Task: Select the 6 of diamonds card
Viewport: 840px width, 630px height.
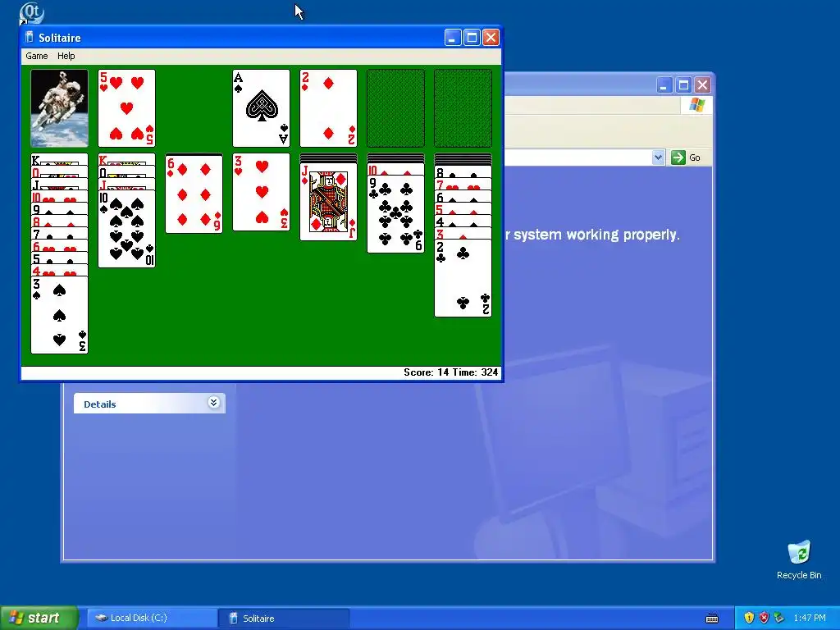Action: [194, 194]
